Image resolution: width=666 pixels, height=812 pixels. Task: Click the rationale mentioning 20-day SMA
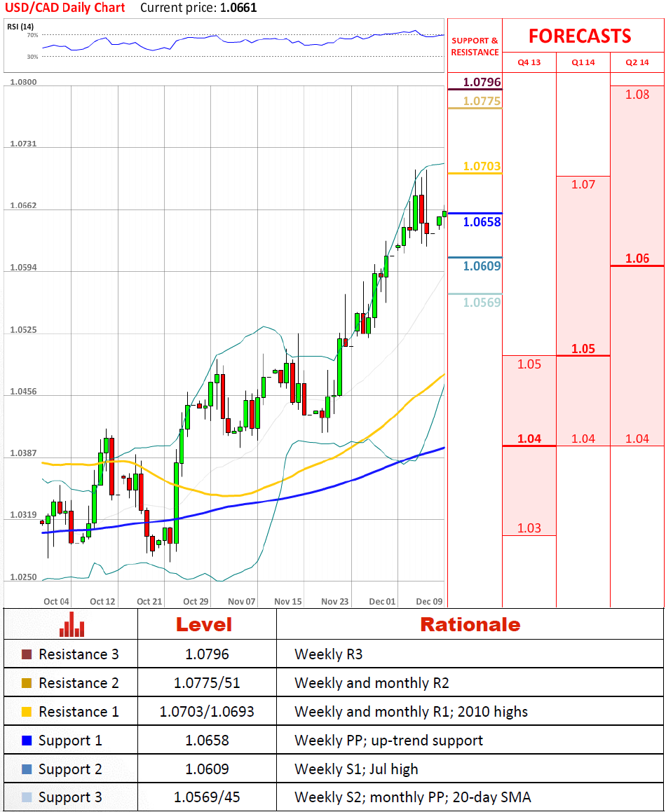tap(412, 798)
